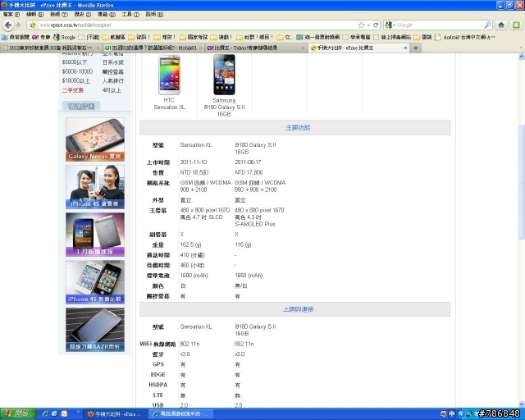Open the 1月新機速報 banner
The height and width of the screenshot is (420, 525).
[95, 235]
